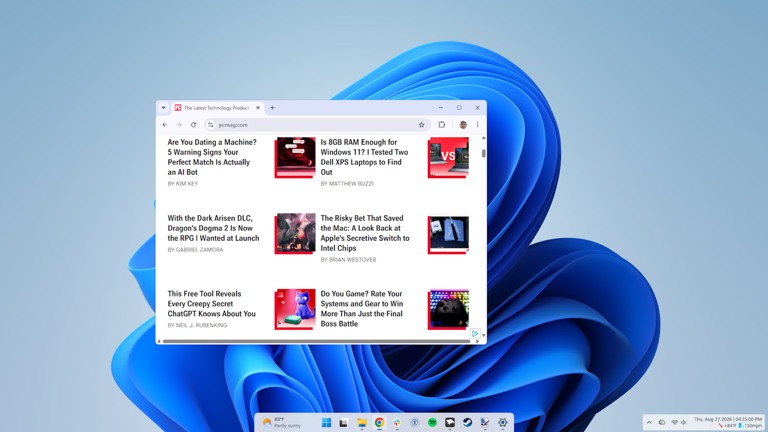Close the PCMag tab
The image size is (768, 432).
(x=258, y=108)
